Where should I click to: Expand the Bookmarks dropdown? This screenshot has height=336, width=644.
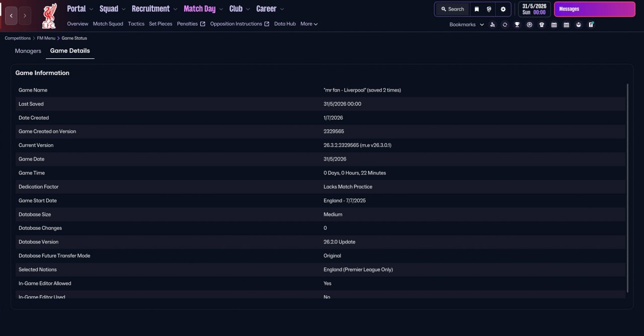pos(467,25)
